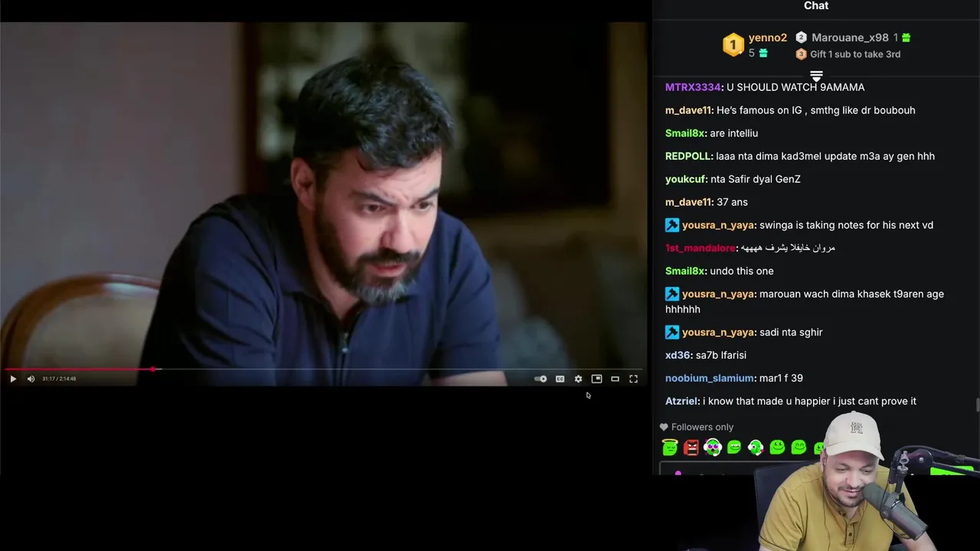Viewport: 980px width, 551px height.
Task: Click the red scrubber dot on the progress bar
Action: (x=154, y=370)
